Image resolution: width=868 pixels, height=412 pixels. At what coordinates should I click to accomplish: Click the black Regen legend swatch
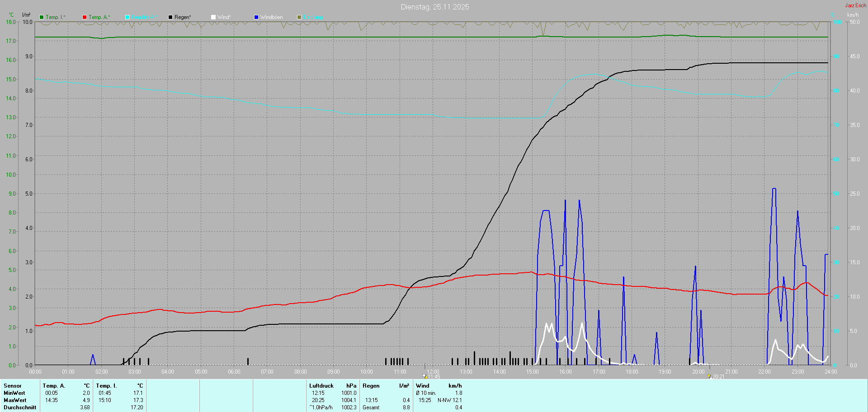(170, 17)
